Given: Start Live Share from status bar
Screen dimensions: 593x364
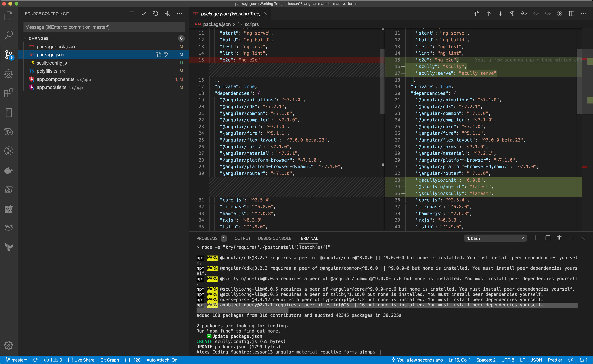Looking at the screenshot, I should [81, 360].
